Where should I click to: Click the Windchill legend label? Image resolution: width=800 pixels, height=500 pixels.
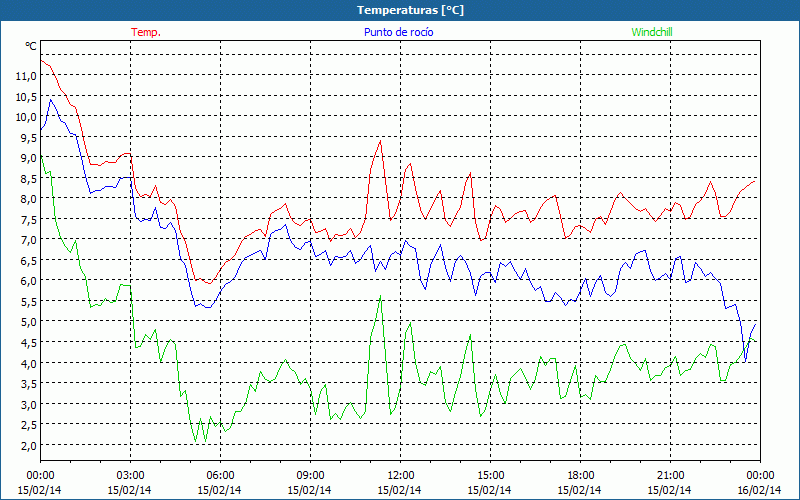coord(652,32)
